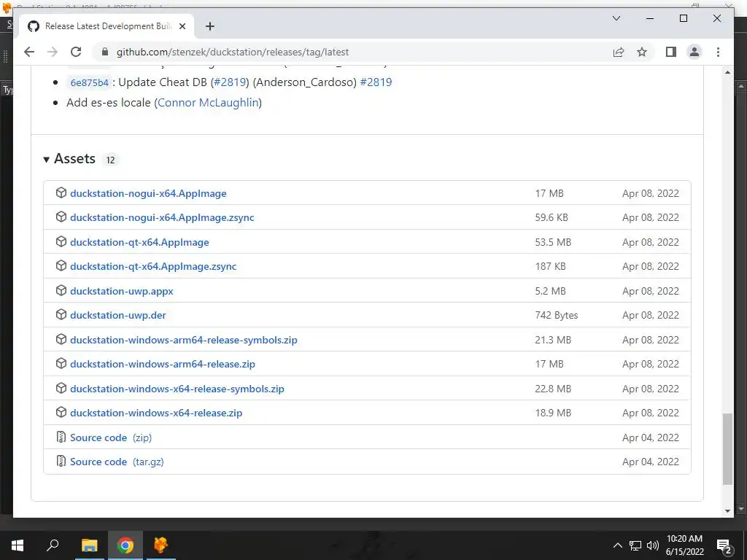747x560 pixels.
Task: Bookmark this page with the star
Action: [x=642, y=52]
